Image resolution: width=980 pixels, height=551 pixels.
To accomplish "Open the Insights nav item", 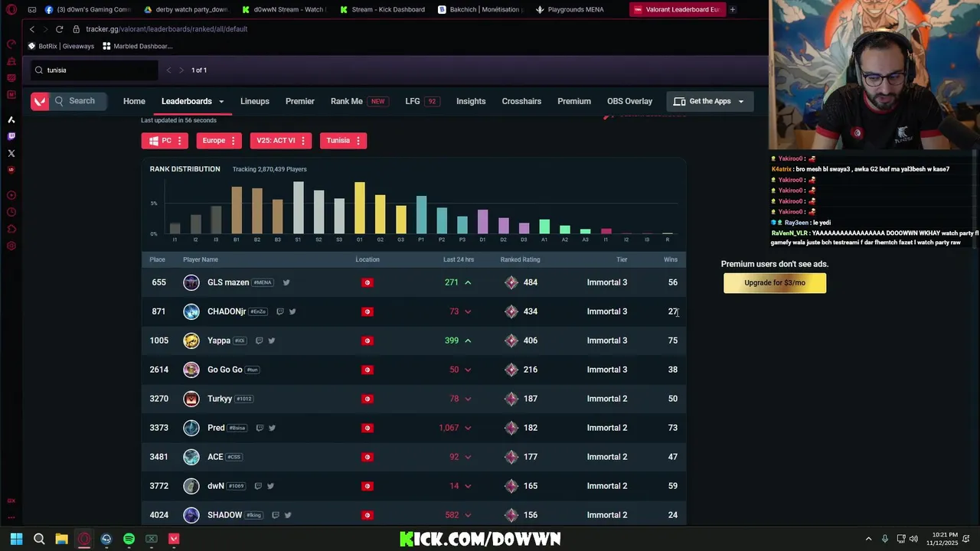I will (471, 101).
